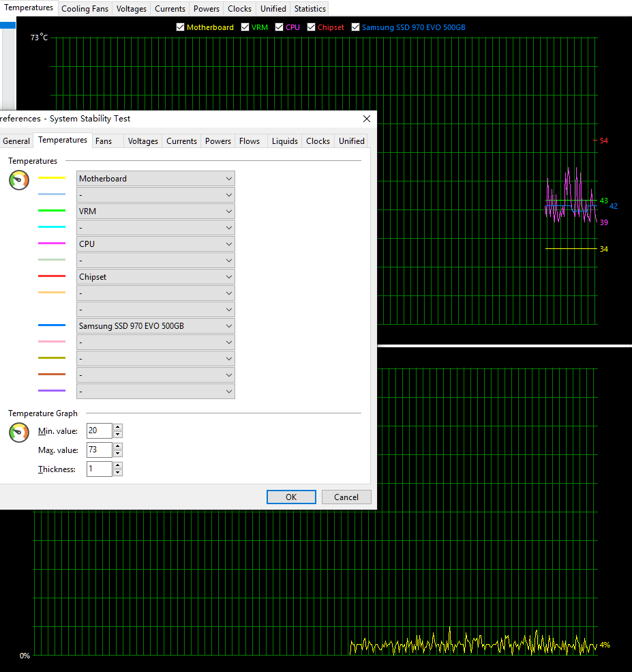The height and width of the screenshot is (672, 632).
Task: Close the Preferences dialog window
Action: click(x=367, y=119)
